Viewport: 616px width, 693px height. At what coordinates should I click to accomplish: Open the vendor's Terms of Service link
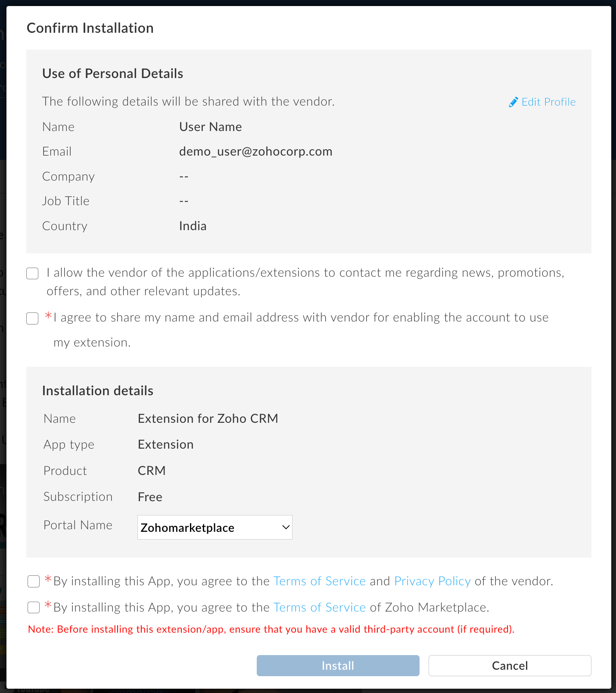319,581
